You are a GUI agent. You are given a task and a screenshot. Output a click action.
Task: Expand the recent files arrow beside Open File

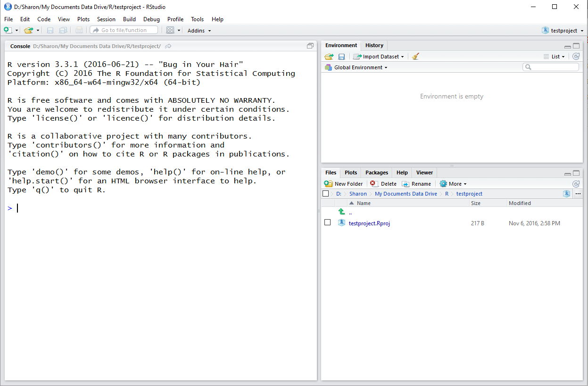click(38, 31)
